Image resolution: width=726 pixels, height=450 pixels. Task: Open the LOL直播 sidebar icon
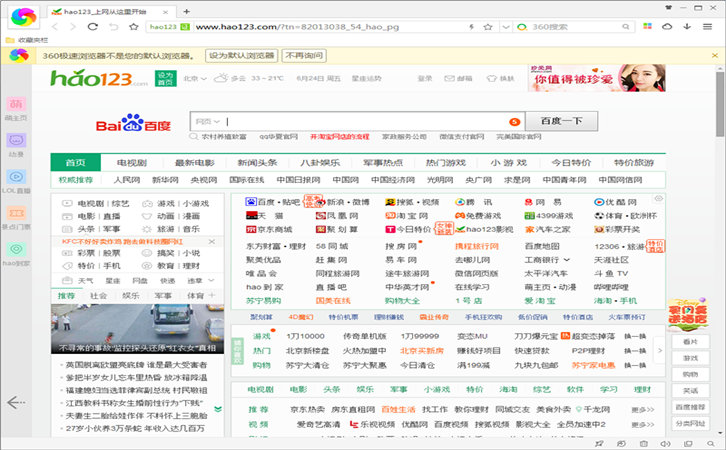point(16,176)
